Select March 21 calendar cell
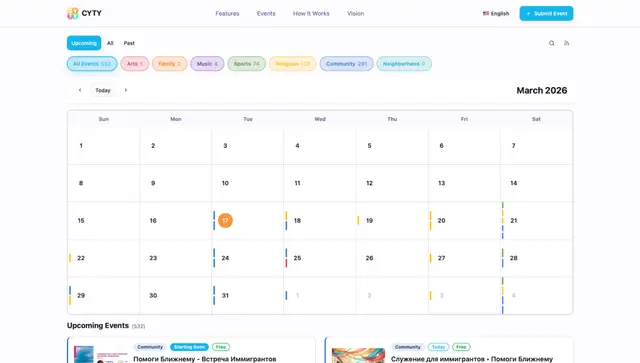 tap(537, 220)
